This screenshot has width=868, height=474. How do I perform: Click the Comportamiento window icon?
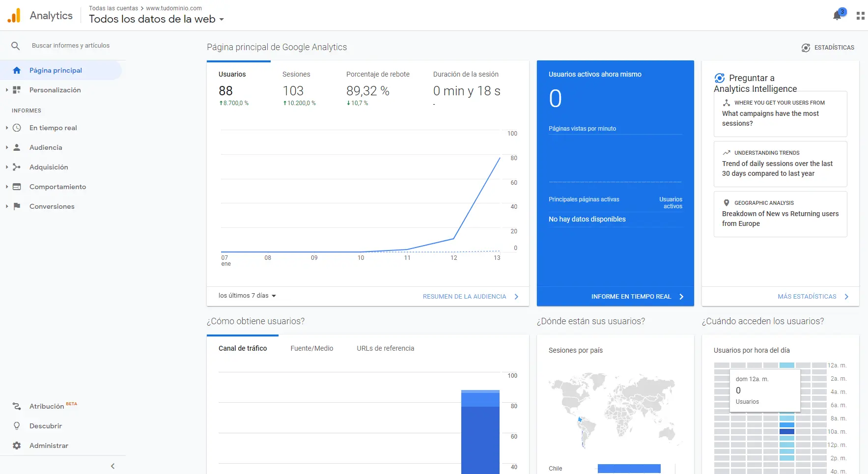pyautogui.click(x=17, y=187)
